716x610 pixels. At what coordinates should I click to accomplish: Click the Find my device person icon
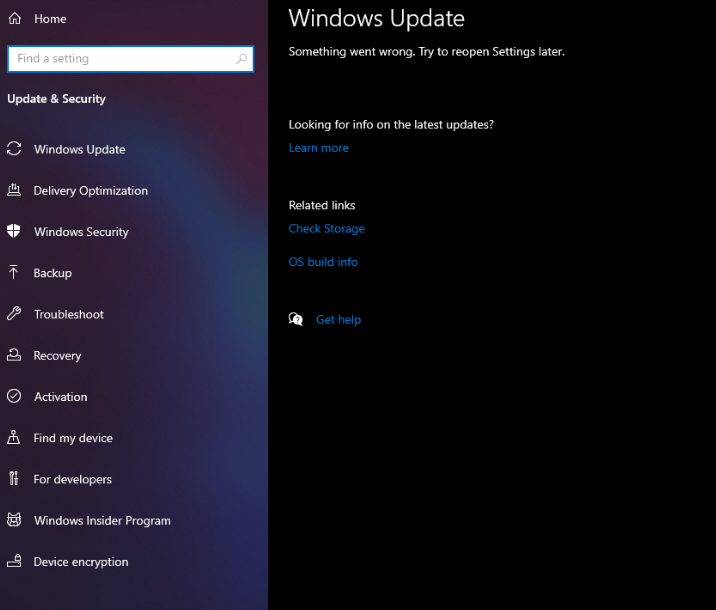coord(14,437)
